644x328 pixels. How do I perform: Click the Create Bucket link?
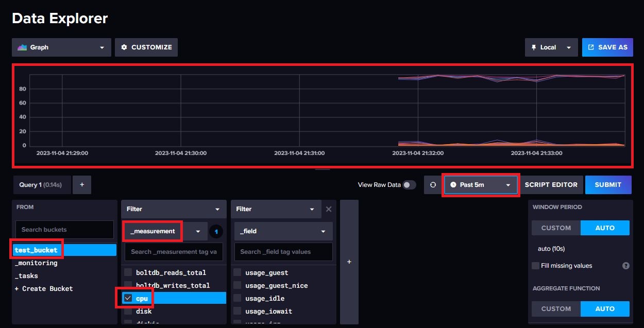point(43,288)
